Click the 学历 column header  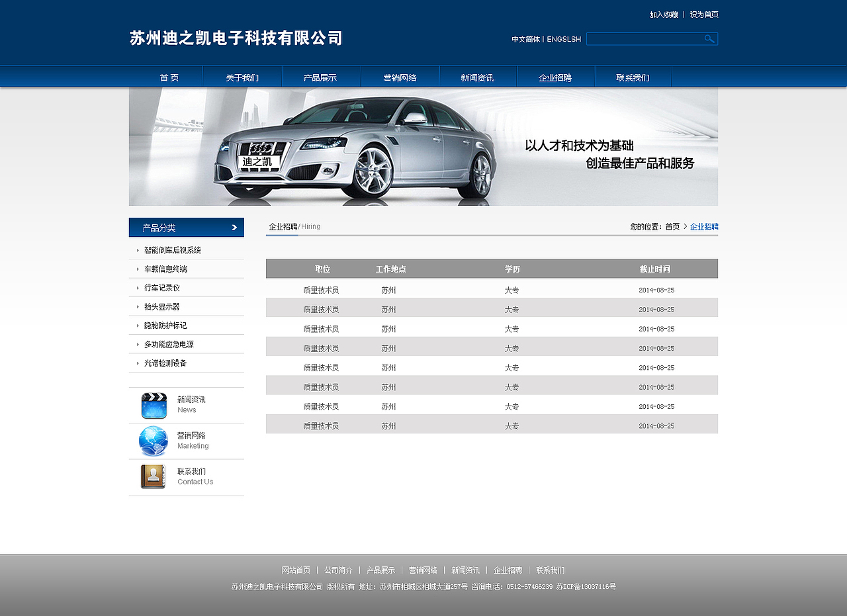512,269
